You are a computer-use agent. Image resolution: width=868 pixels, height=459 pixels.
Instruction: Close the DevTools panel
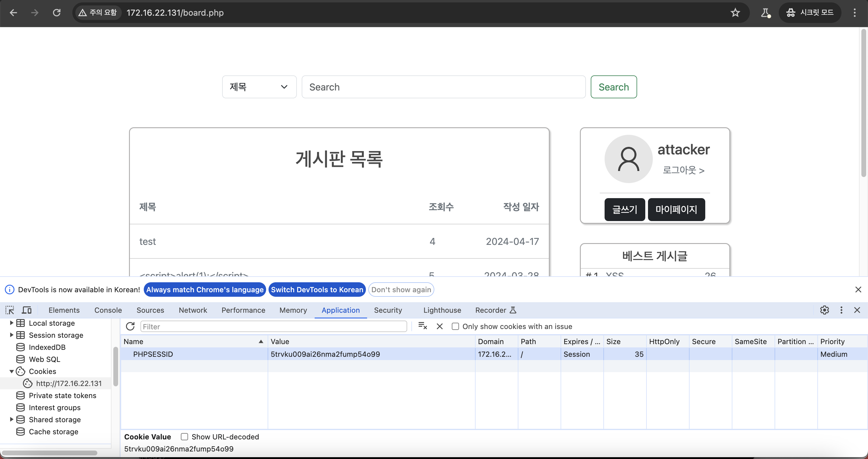857,310
